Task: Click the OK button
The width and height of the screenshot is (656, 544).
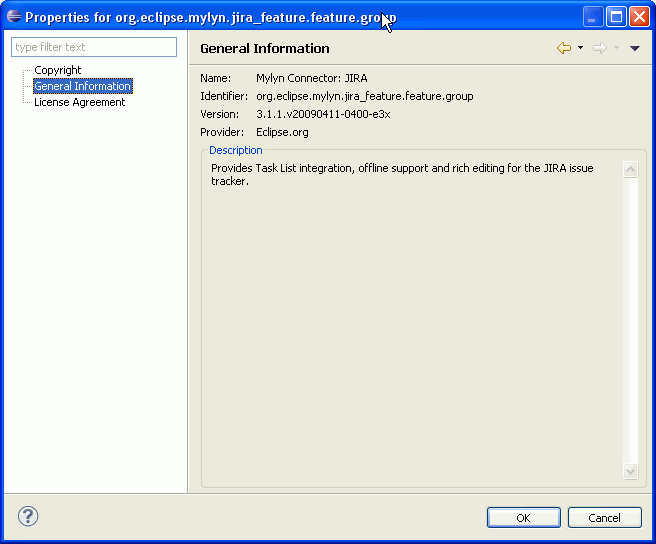Action: (x=523, y=518)
